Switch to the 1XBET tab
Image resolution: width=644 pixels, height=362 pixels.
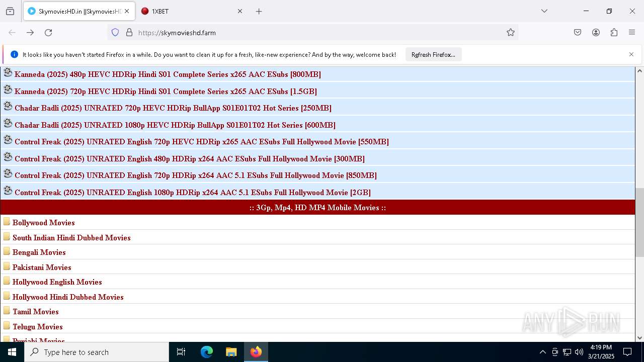[x=191, y=11]
